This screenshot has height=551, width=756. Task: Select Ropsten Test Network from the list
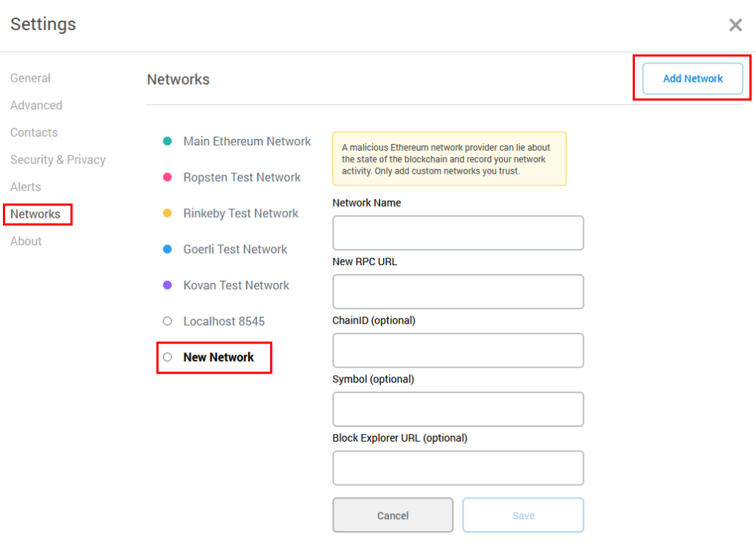pos(241,177)
